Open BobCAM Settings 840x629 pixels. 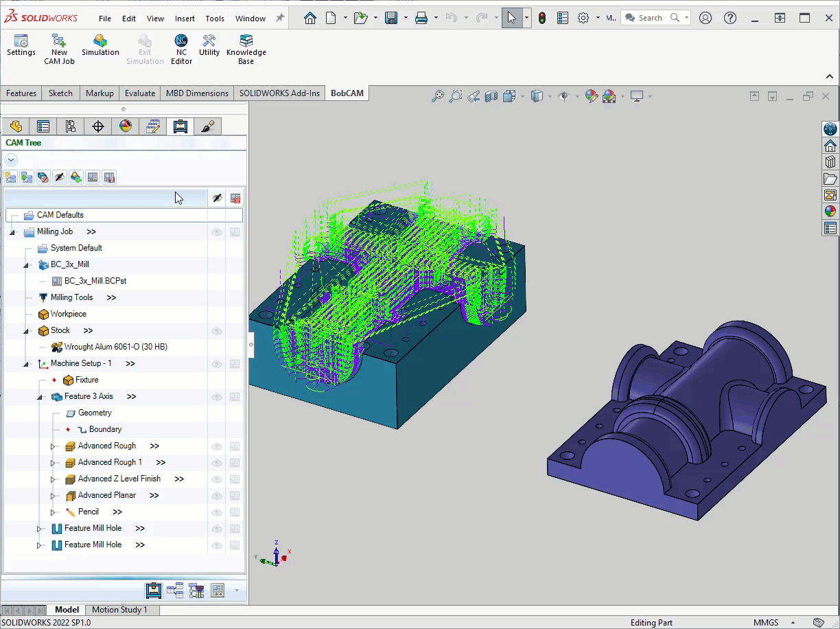point(21,45)
